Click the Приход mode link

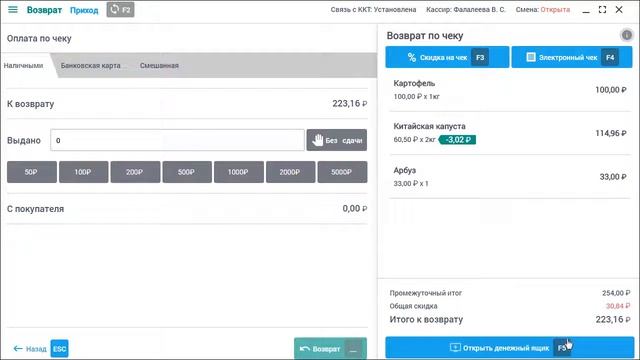(x=84, y=10)
